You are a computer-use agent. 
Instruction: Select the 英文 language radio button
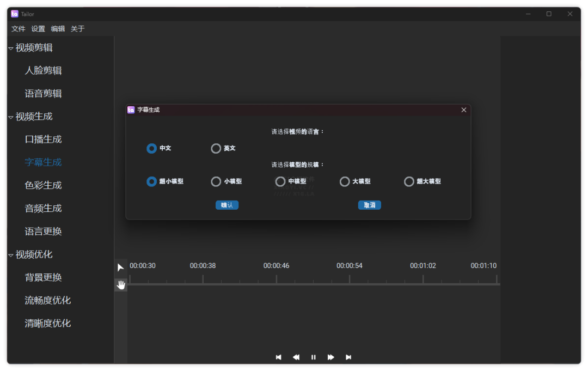(x=216, y=148)
